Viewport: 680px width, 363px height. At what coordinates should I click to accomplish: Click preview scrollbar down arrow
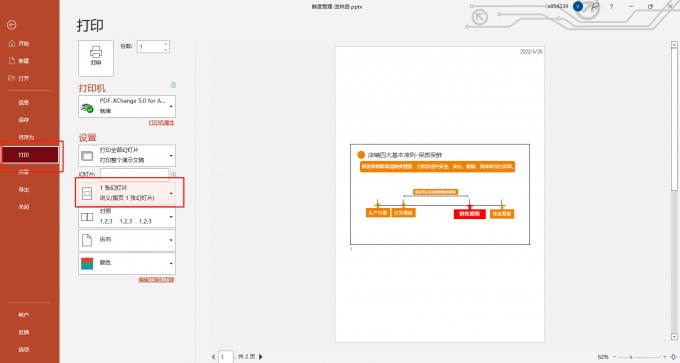click(674, 337)
